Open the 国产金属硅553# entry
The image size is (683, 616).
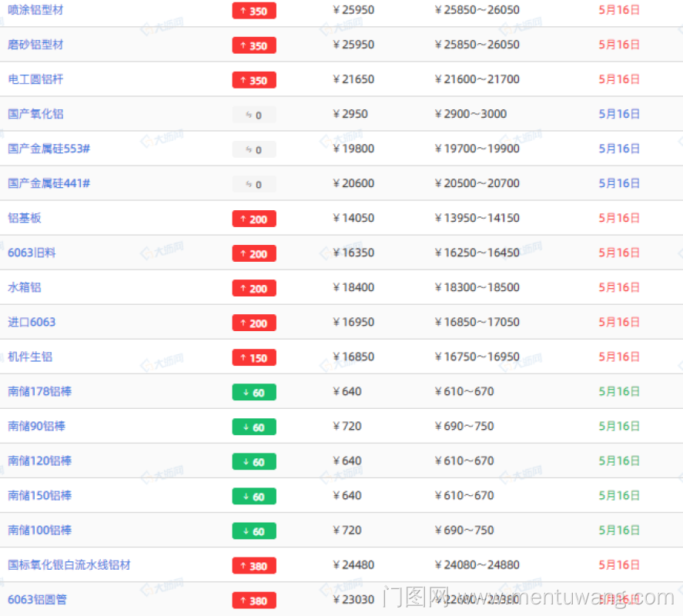49,149
